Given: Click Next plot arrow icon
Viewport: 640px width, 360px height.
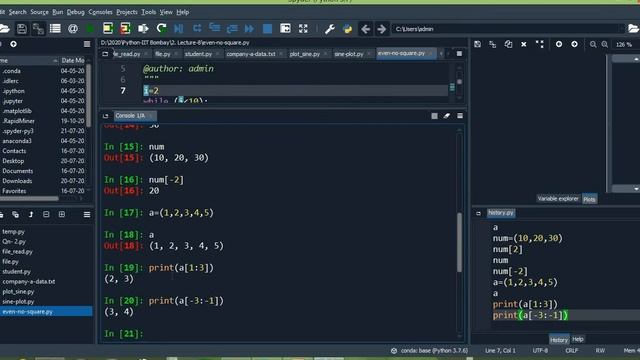Looking at the screenshot, I should tap(574, 44).
